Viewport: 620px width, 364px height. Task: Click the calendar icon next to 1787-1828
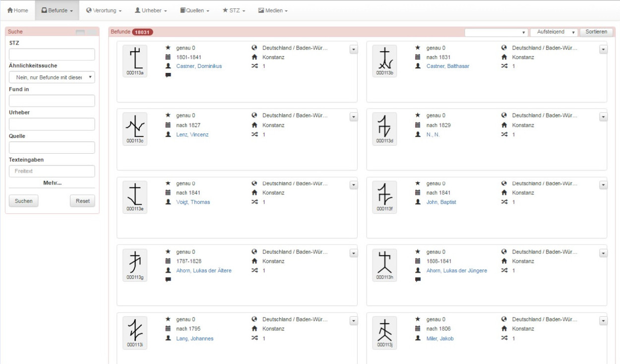coord(168,261)
